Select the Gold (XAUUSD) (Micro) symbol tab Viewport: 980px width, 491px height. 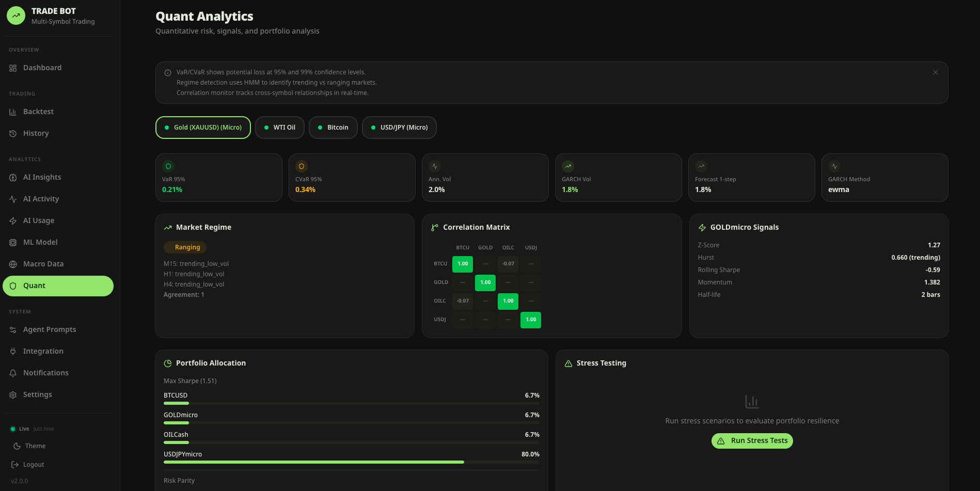click(203, 128)
